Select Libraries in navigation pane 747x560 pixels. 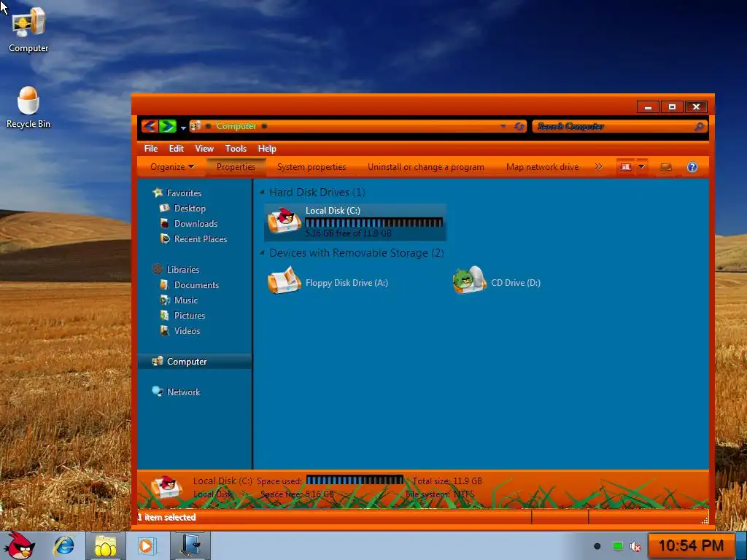click(183, 269)
